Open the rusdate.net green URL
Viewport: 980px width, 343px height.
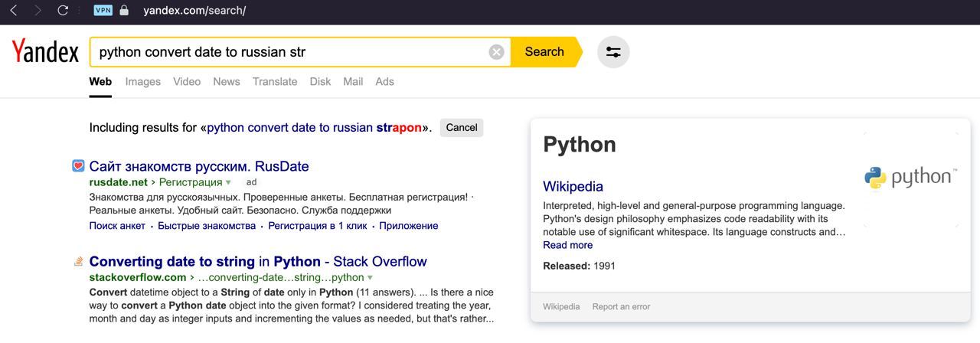(119, 182)
